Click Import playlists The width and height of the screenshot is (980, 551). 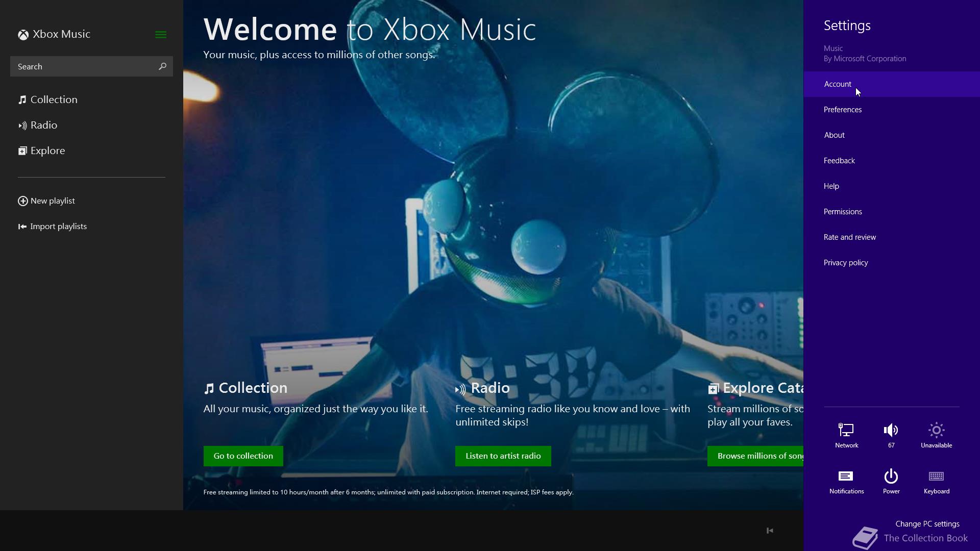pos(53,227)
